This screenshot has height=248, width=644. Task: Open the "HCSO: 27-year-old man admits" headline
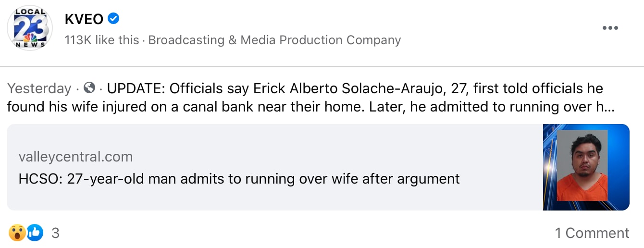point(239,179)
